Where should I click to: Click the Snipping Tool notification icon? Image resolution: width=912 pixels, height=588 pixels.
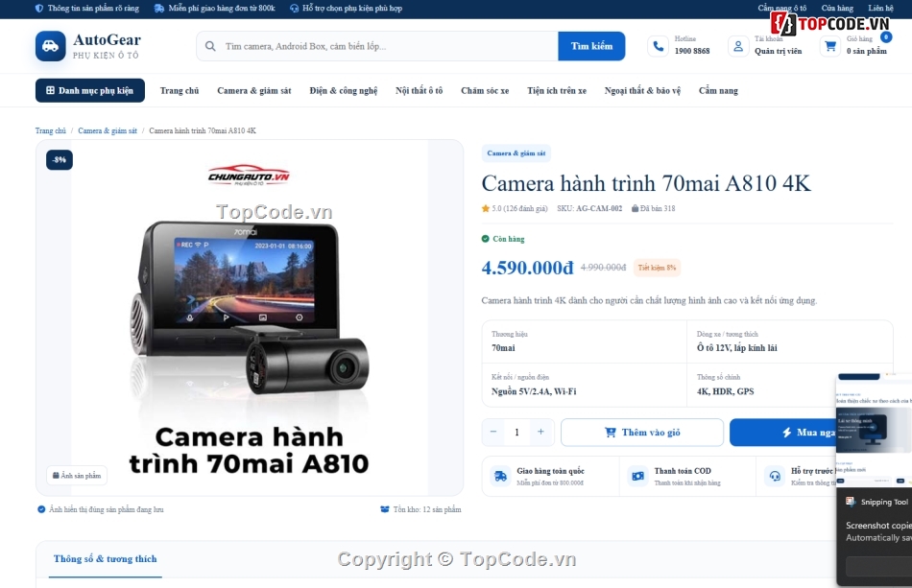[851, 502]
